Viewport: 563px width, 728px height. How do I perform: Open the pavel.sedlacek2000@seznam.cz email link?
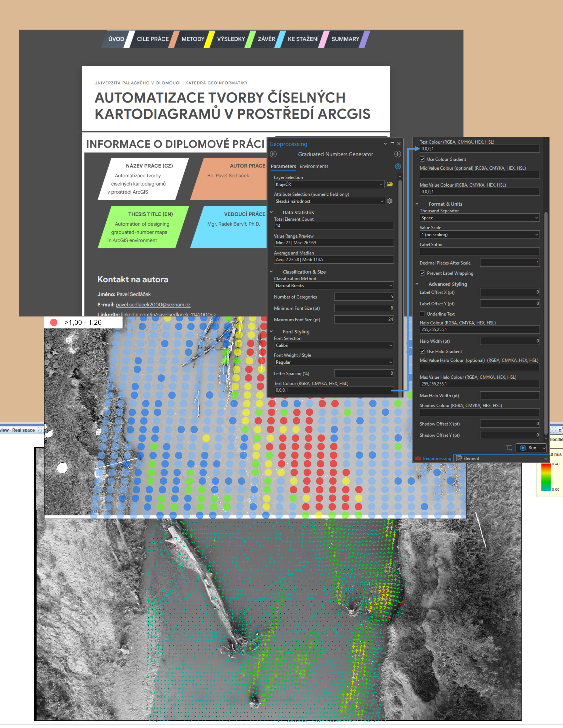pos(153,305)
